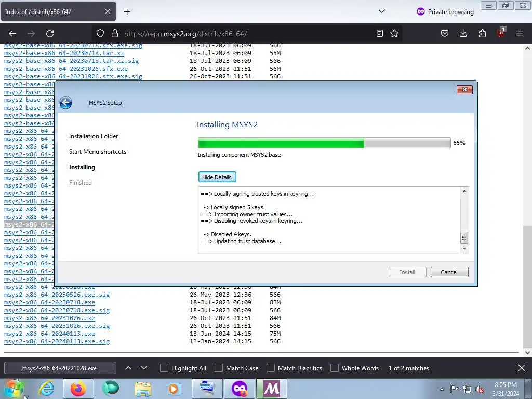
Task: Click the details log scrollbar thumb
Action: tap(464, 237)
